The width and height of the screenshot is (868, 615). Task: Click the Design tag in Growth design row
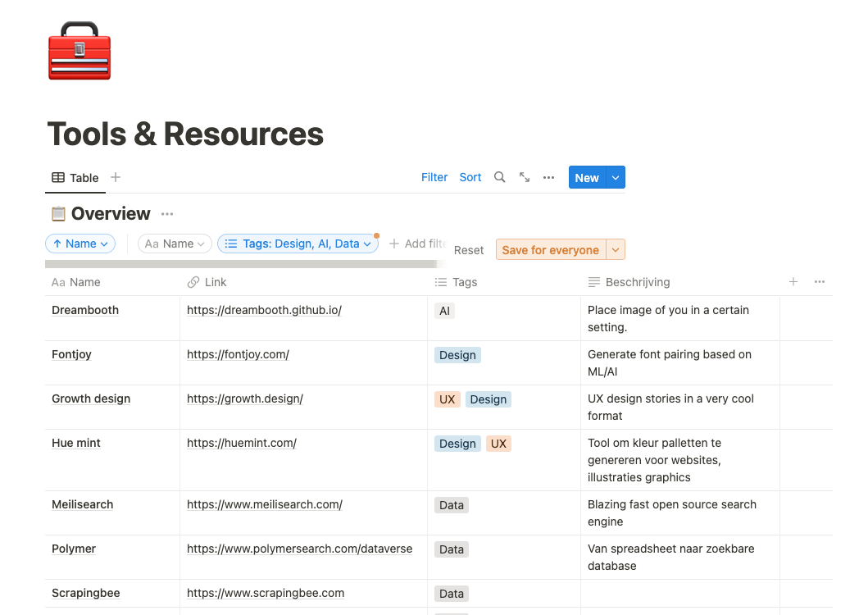489,399
